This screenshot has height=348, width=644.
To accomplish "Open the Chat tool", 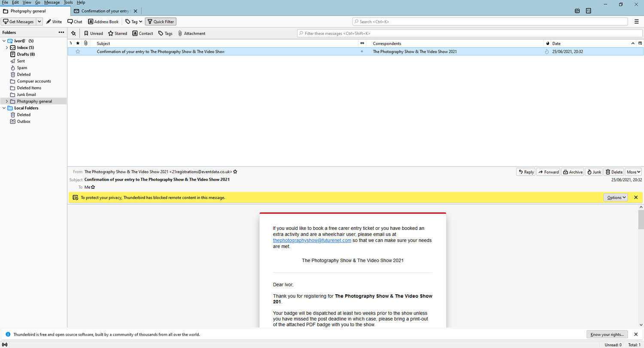I will (x=75, y=21).
